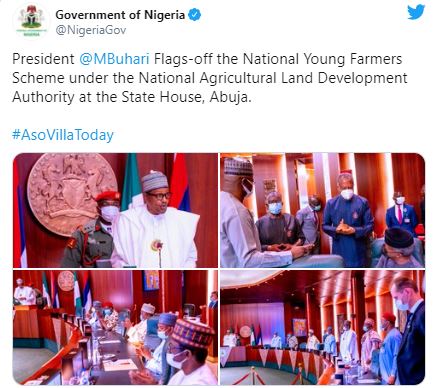Open photo of officials standing in council chamber
436x388 pixels.
click(x=322, y=328)
